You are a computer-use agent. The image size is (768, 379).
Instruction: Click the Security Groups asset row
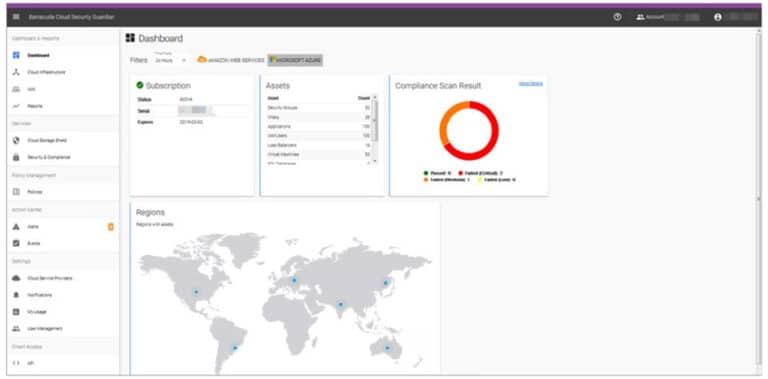[x=319, y=107]
